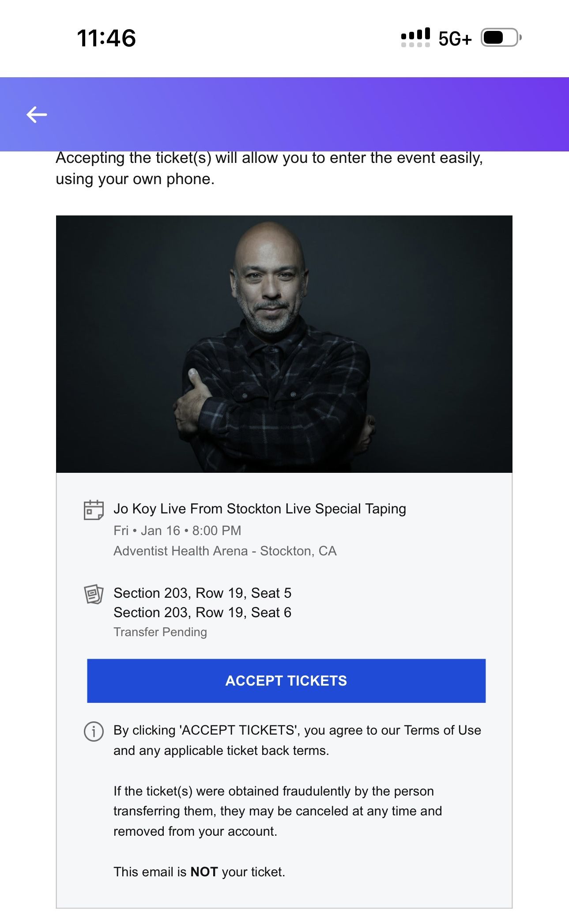Tap the 'This email is NOT your ticket' notice
Screen dimensions: 569x924
click(199, 872)
